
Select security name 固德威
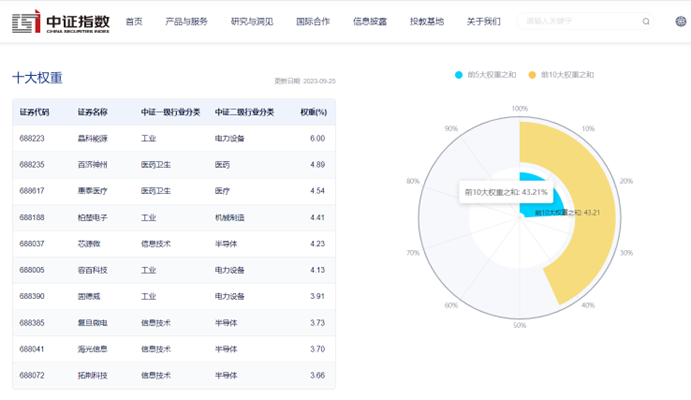(89, 296)
